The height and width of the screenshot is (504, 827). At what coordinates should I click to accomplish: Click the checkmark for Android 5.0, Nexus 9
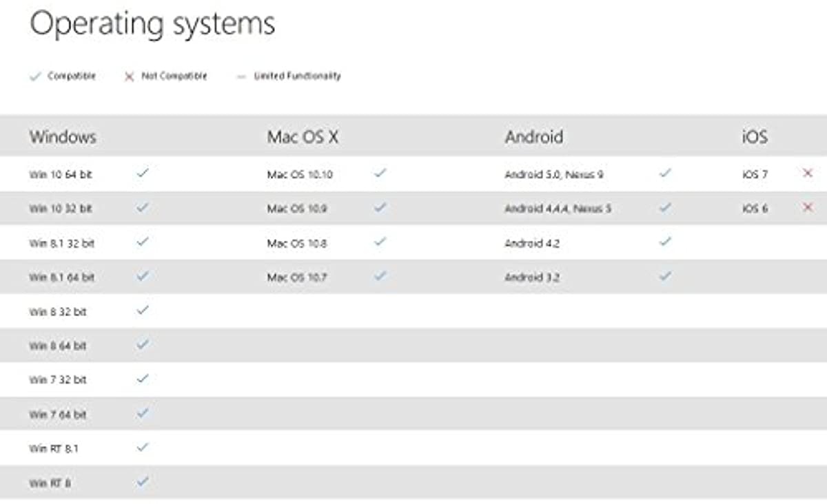(x=665, y=174)
